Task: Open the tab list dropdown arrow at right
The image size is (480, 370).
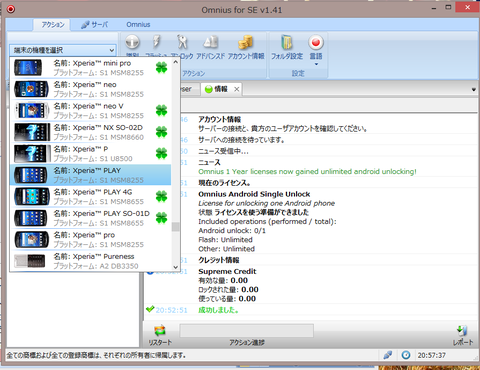Action: coord(473,89)
